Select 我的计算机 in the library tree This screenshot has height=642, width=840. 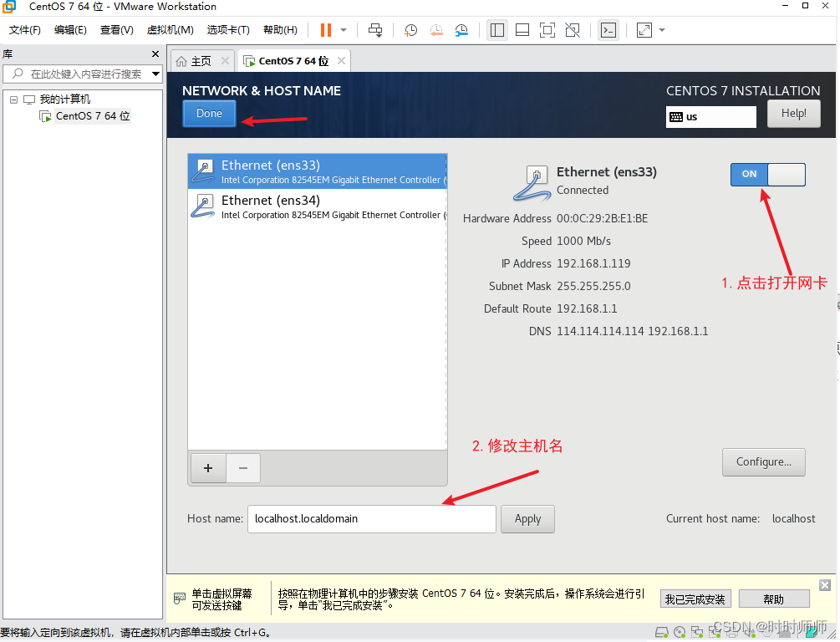[65, 99]
